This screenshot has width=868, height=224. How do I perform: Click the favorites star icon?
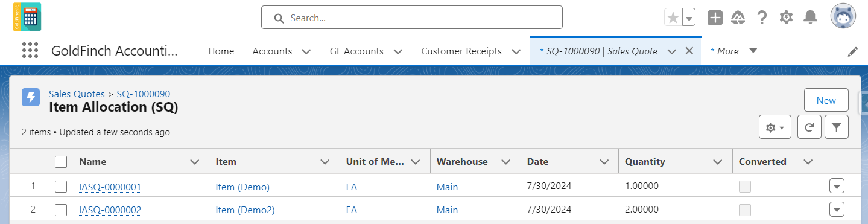point(673,18)
